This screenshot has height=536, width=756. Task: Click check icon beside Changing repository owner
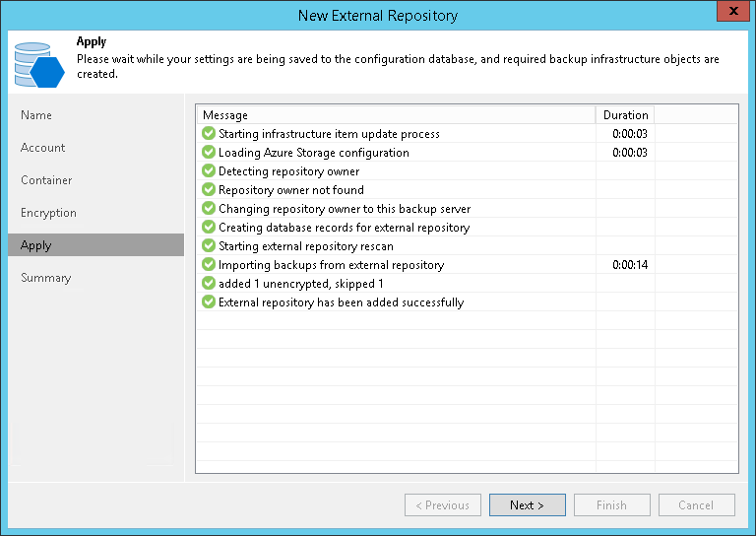(x=209, y=209)
